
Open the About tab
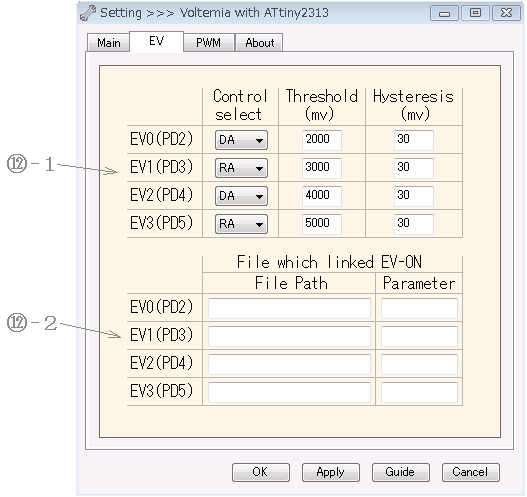tap(259, 43)
